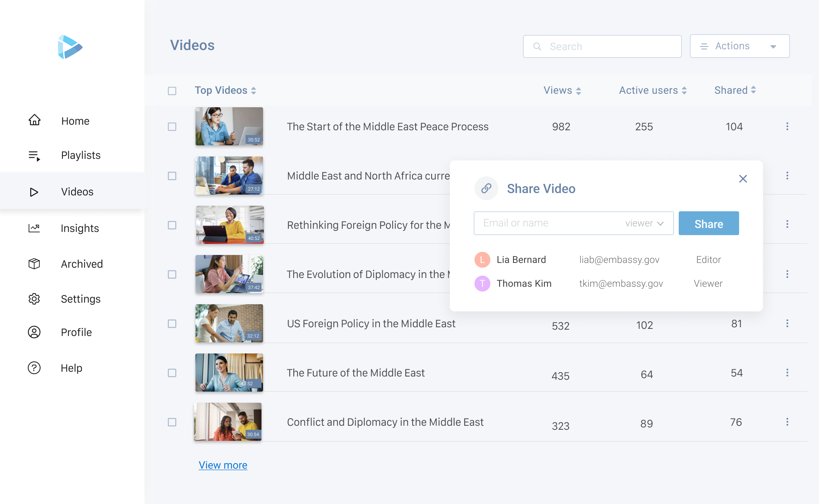The height and width of the screenshot is (504, 819).
Task: Change Lia Bernard's Editor role
Action: coord(708,260)
